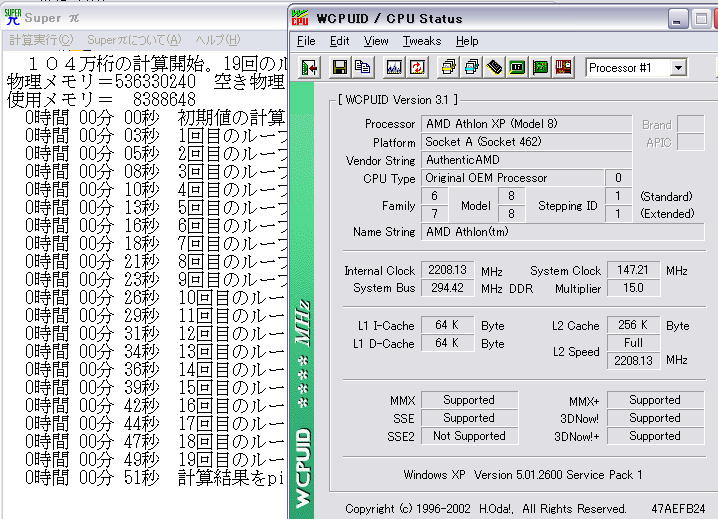Click the Copy to clipboard toolbar icon

(x=362, y=68)
